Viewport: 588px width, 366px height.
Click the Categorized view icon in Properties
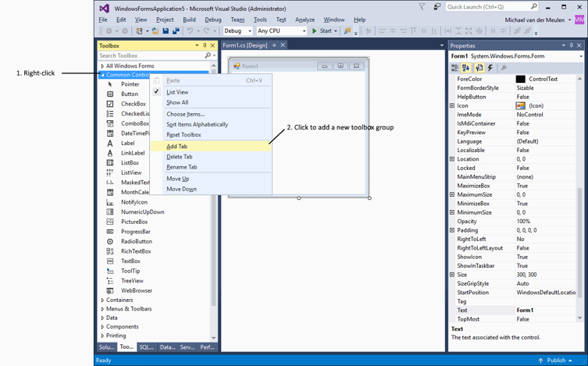point(454,68)
